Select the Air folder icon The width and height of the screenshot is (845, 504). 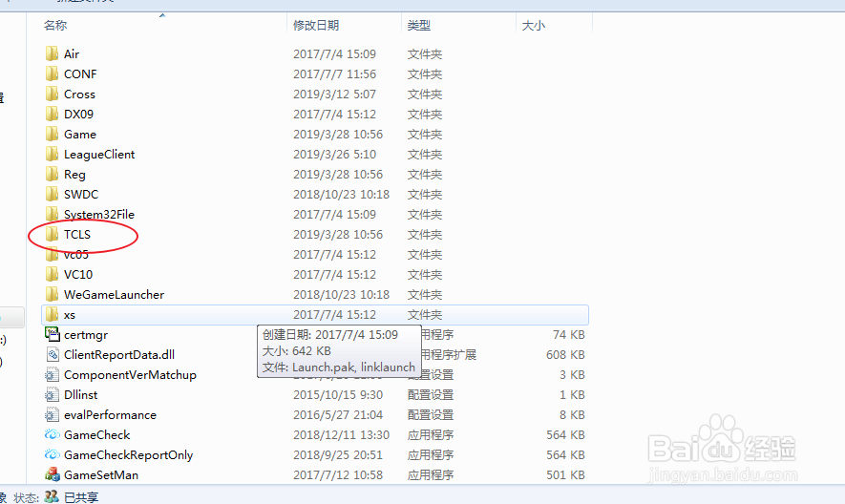[x=52, y=53]
